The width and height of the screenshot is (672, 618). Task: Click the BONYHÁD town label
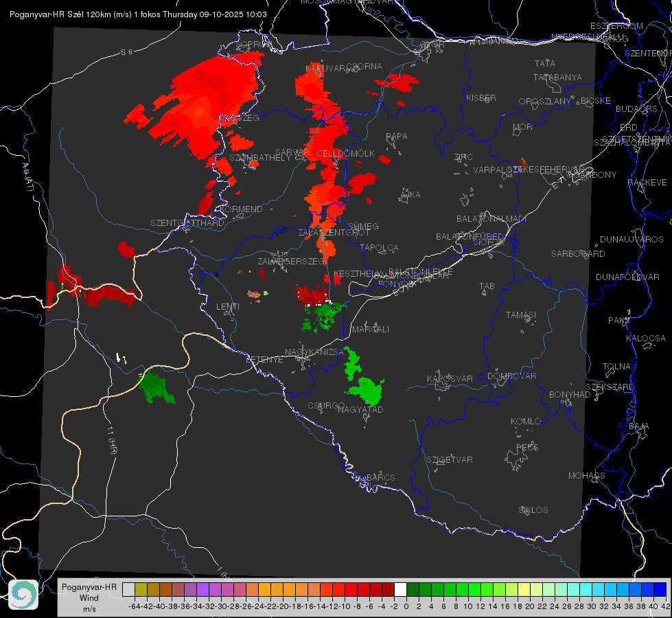tap(570, 395)
